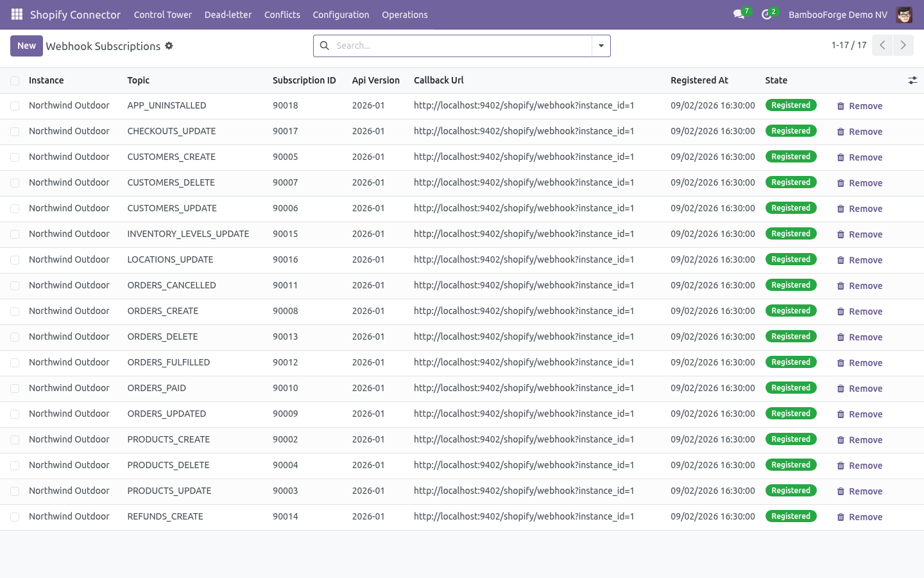
Task: Check the PRODUCTS_UPDATE row checkbox
Action: pos(15,491)
